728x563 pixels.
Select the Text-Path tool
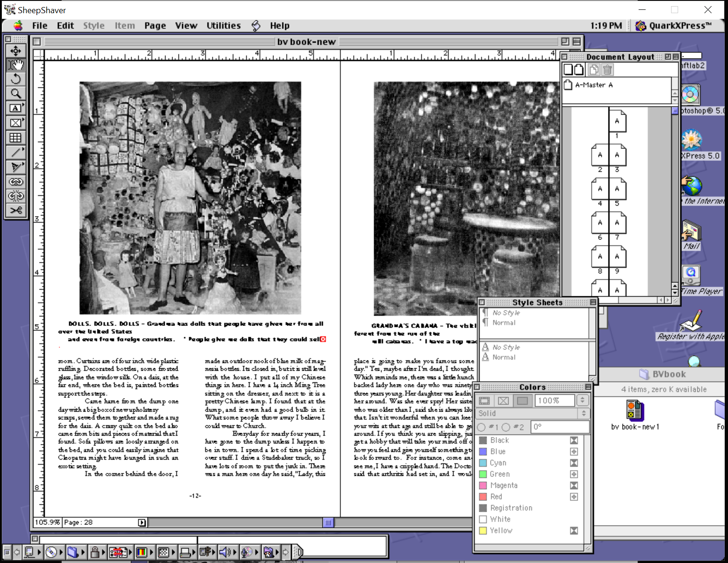tap(16, 167)
